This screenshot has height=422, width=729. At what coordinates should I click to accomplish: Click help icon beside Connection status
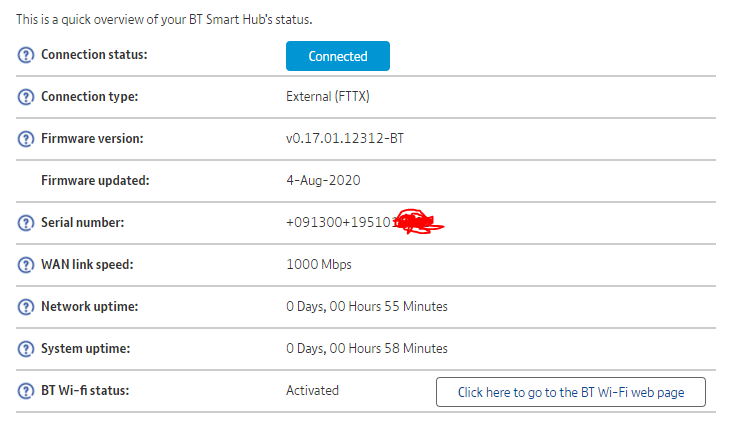point(26,55)
